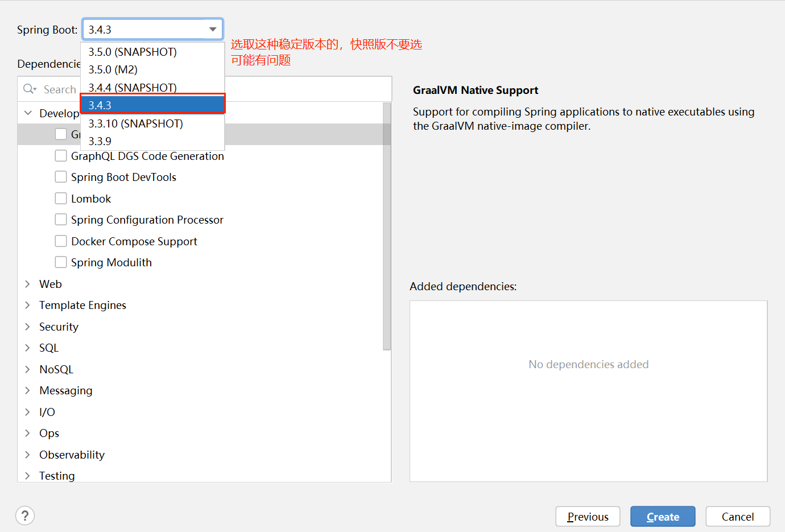Open the help question mark icon
Viewport: 785px width, 532px height.
pyautogui.click(x=25, y=516)
